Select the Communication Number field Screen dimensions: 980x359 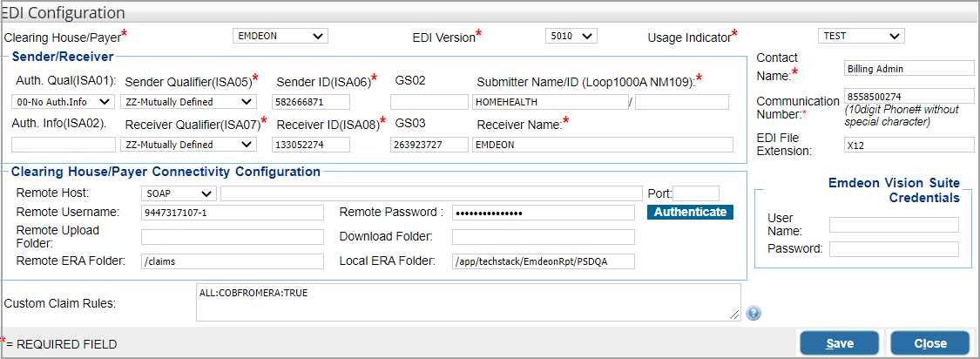coord(909,96)
